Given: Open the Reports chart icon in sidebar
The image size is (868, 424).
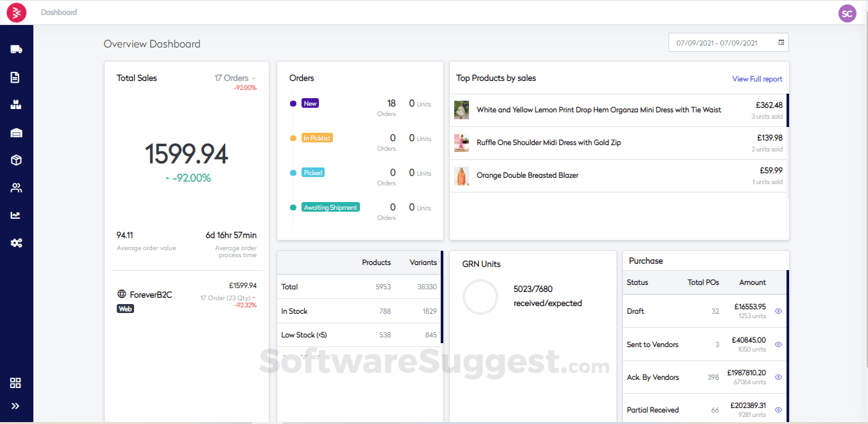Looking at the screenshot, I should coord(16,214).
